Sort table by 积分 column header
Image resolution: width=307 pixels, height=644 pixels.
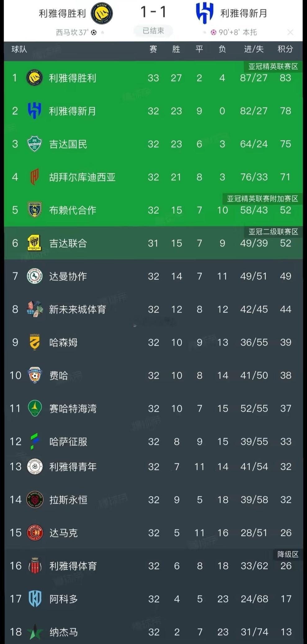[x=285, y=49]
